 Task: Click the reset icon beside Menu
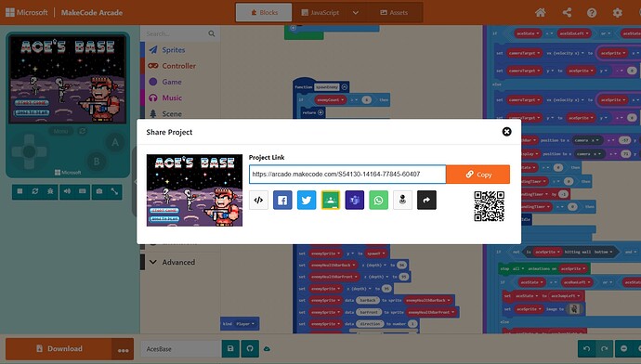coord(83,131)
